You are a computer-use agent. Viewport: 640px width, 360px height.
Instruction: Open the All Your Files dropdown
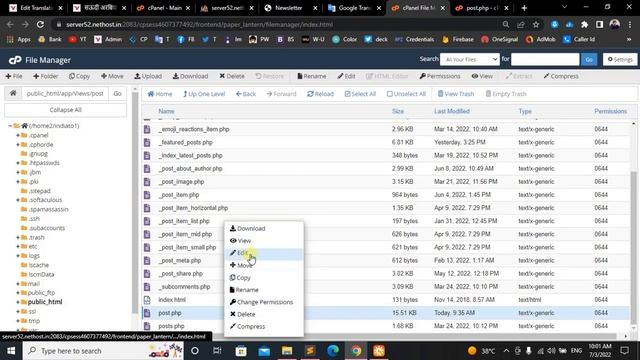(469, 60)
